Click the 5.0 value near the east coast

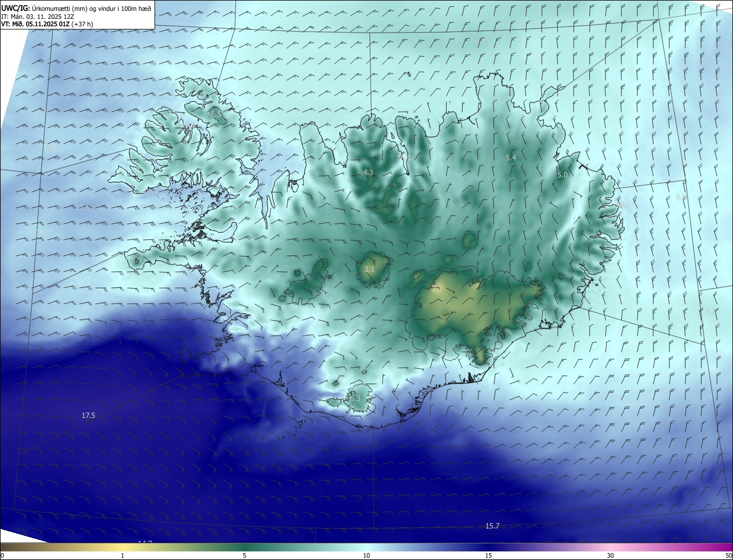562,175
